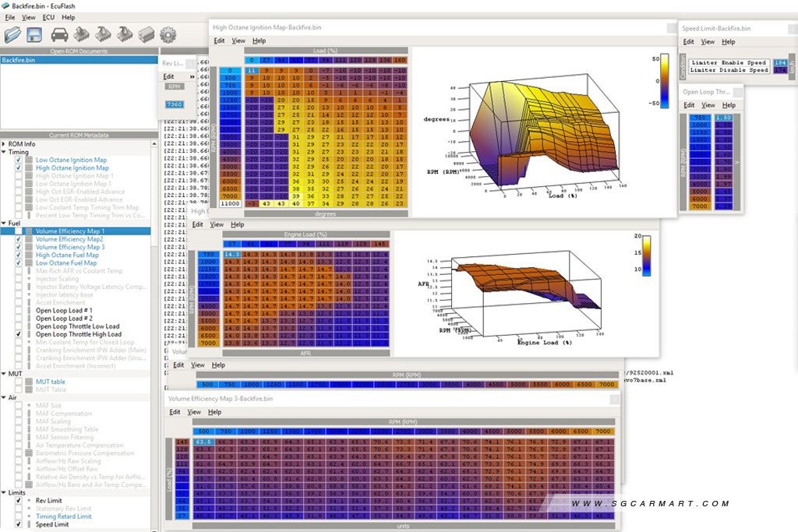Open Edit menu of High Octane Ignition Map
798x532 pixels.
pos(219,41)
